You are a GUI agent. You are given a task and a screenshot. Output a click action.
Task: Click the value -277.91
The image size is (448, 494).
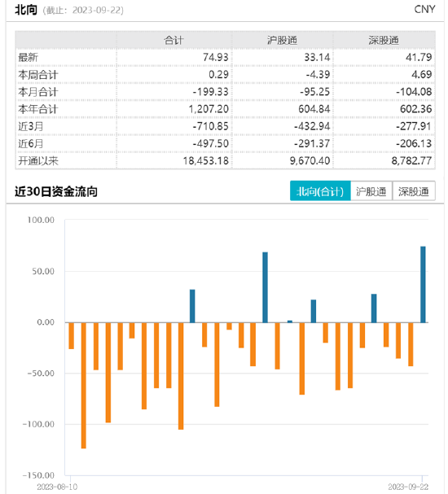click(x=414, y=126)
